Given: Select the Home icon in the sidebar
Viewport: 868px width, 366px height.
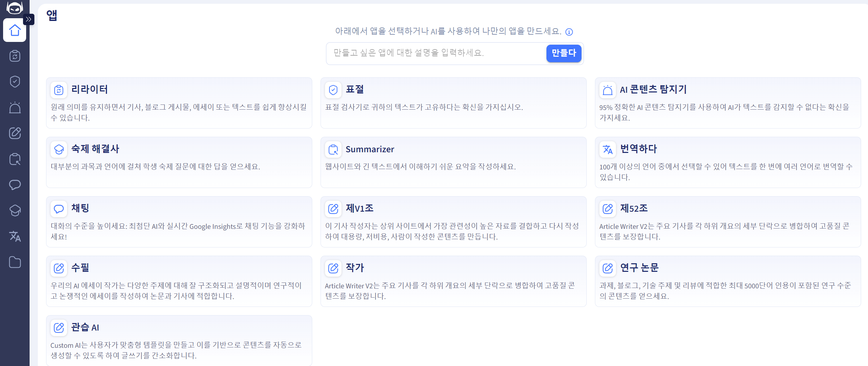Looking at the screenshot, I should [x=14, y=30].
